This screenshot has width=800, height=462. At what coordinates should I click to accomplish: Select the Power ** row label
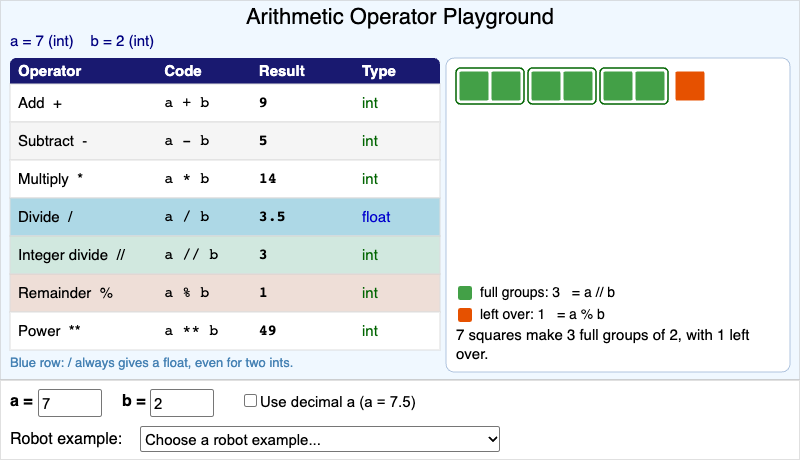tap(49, 331)
